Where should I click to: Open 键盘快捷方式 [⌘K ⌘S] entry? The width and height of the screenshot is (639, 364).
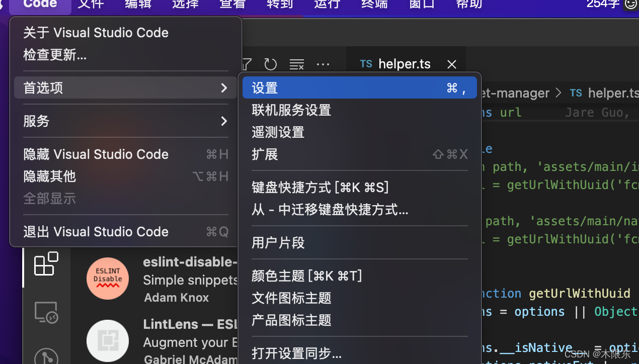(360, 188)
